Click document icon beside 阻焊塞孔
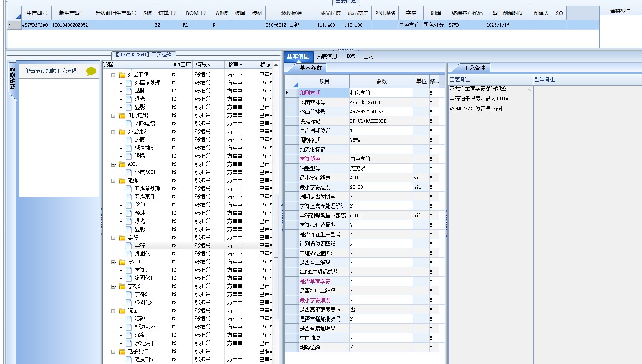Screen dimensions: 642x364 point(129,197)
